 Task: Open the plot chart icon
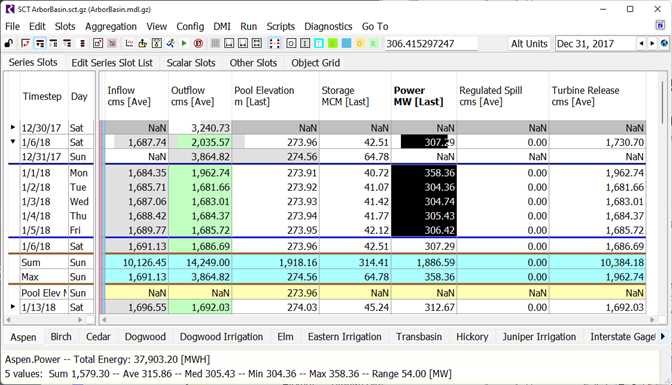129,43
